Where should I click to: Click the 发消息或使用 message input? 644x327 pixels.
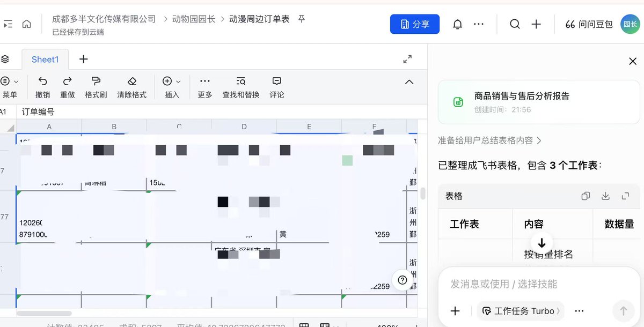point(539,284)
